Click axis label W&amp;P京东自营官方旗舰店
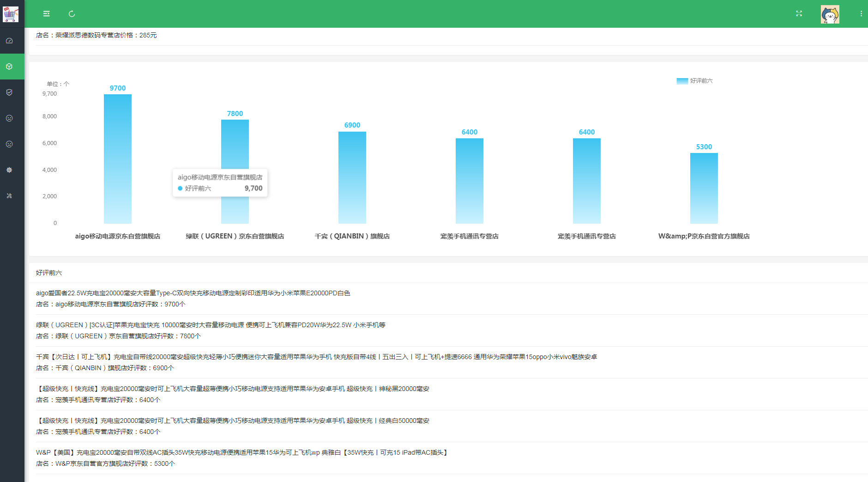Screen dimensions: 868x482 pyautogui.click(x=704, y=236)
